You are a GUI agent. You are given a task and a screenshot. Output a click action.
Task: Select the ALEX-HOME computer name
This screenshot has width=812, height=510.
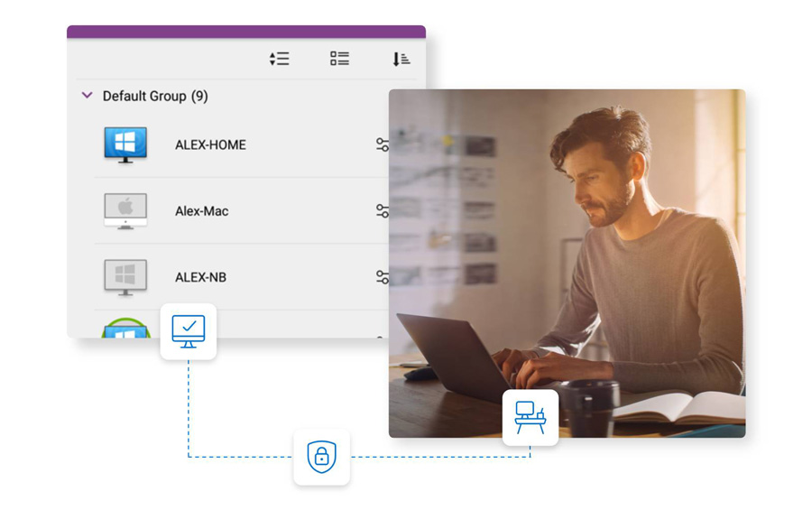210,144
